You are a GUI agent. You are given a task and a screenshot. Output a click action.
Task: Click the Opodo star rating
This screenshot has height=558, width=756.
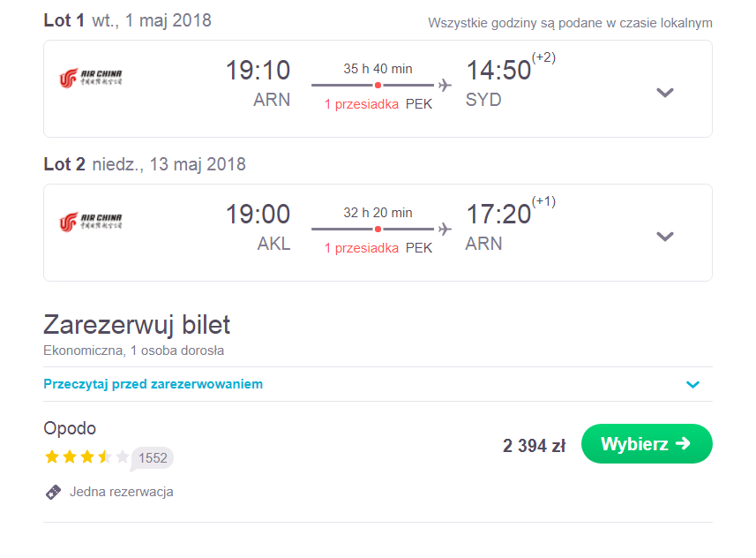(86, 456)
